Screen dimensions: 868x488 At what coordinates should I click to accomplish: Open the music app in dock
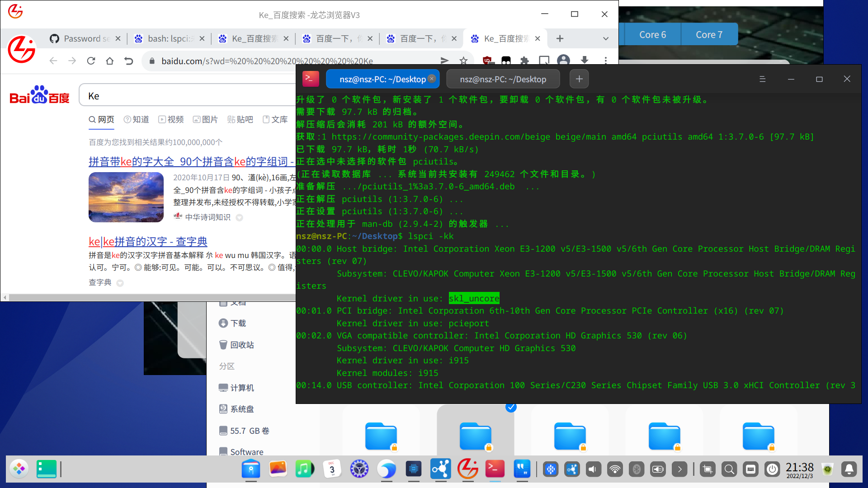[x=305, y=469]
